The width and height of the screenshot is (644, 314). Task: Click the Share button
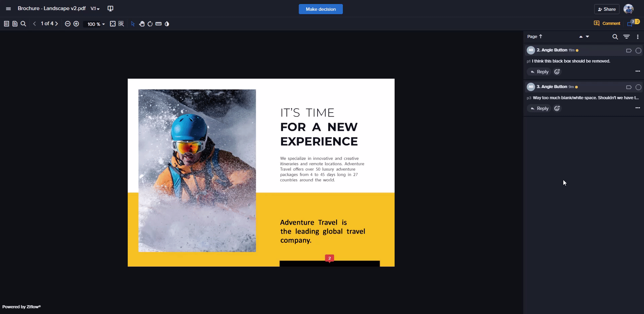point(607,9)
